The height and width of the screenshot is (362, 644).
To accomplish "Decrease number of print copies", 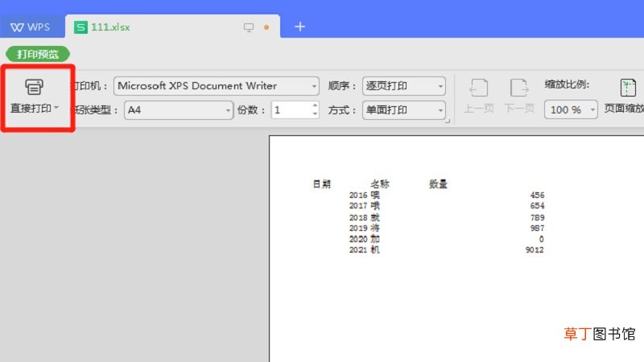I will tap(315, 114).
